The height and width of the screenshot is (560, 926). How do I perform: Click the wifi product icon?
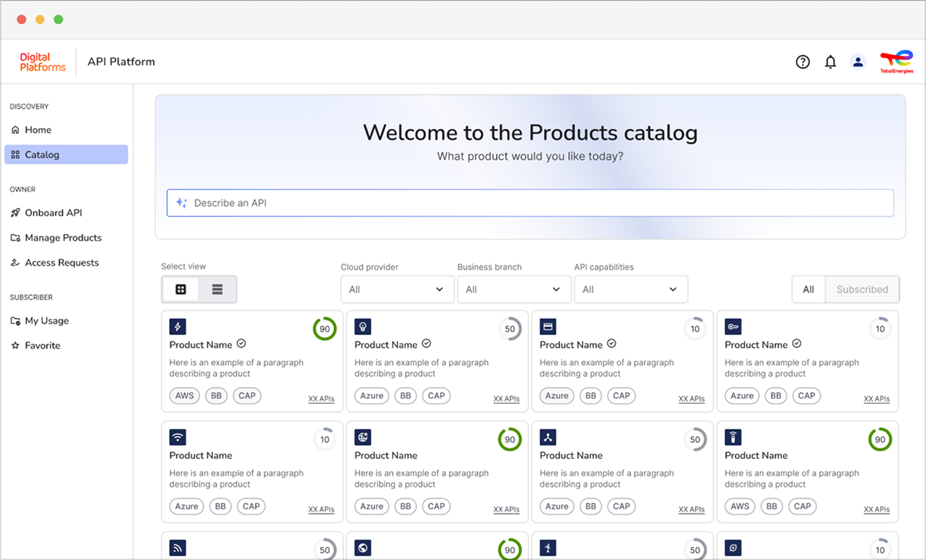[178, 437]
